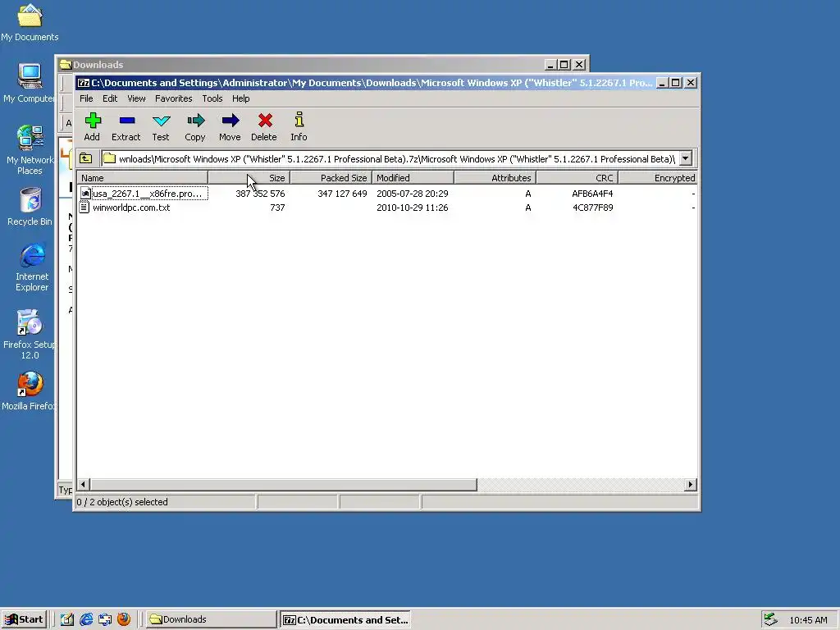Viewport: 840px width, 630px height.
Task: Click modified date 2005-07-28 20:29
Action: coord(413,194)
